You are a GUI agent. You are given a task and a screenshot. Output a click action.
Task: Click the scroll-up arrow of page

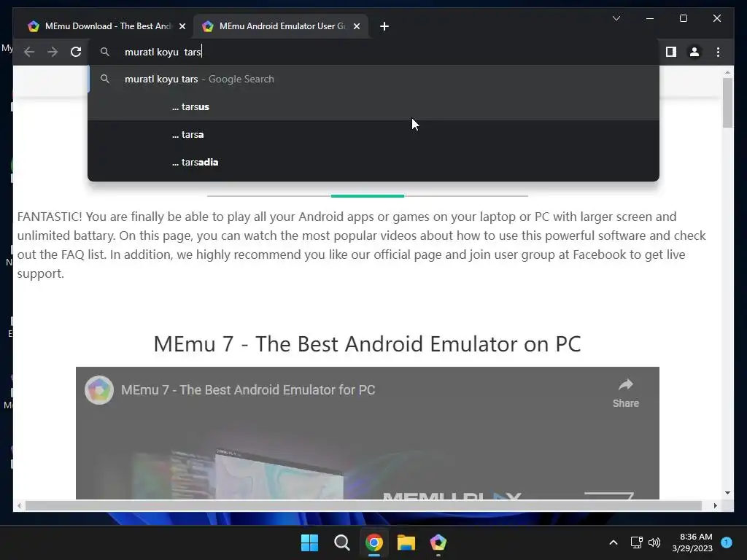tap(727, 72)
